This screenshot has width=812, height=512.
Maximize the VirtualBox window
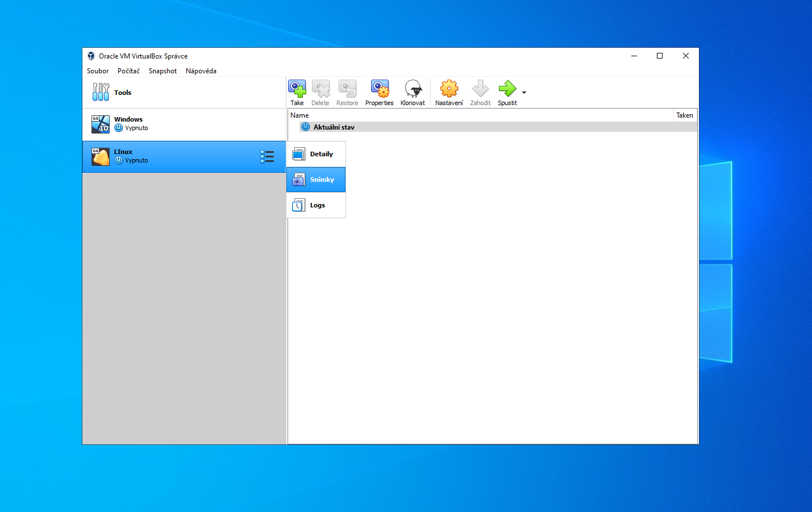point(660,56)
